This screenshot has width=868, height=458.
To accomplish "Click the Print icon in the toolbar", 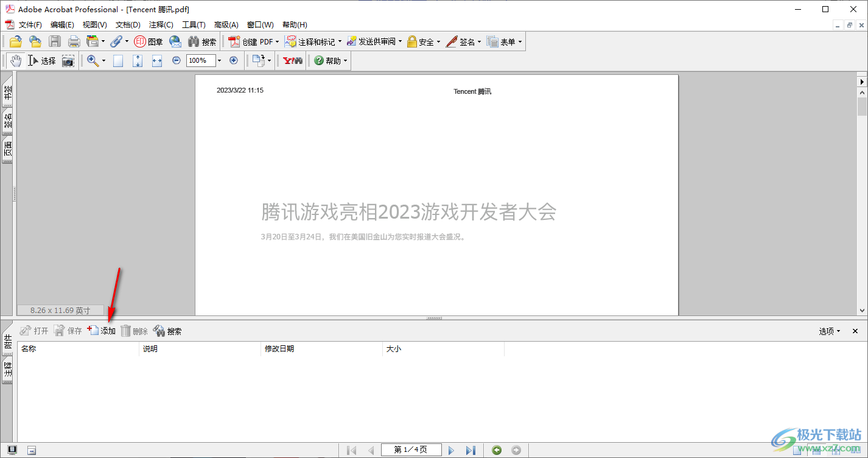I will [74, 41].
